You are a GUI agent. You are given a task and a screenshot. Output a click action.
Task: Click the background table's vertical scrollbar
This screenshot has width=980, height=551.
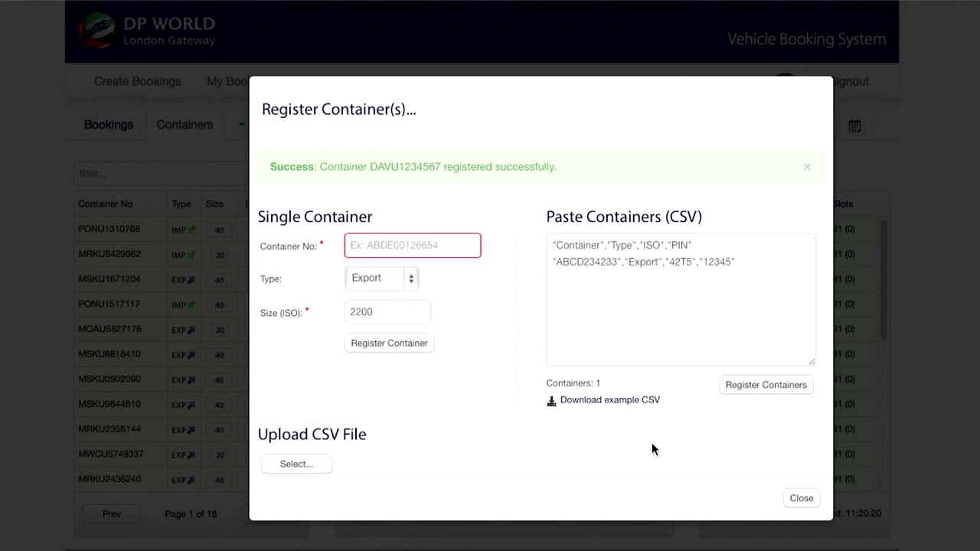[884, 279]
